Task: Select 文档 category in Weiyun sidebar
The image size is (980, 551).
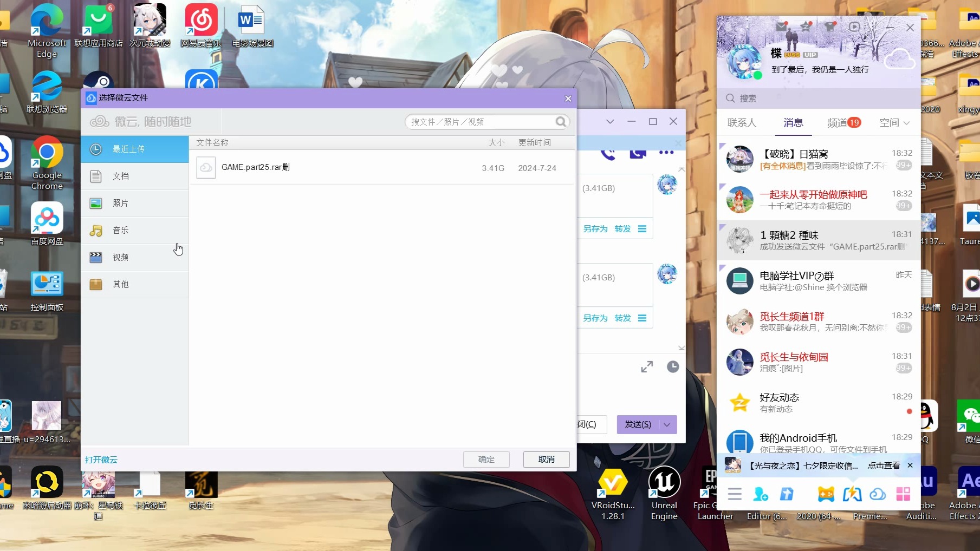Action: [x=135, y=176]
